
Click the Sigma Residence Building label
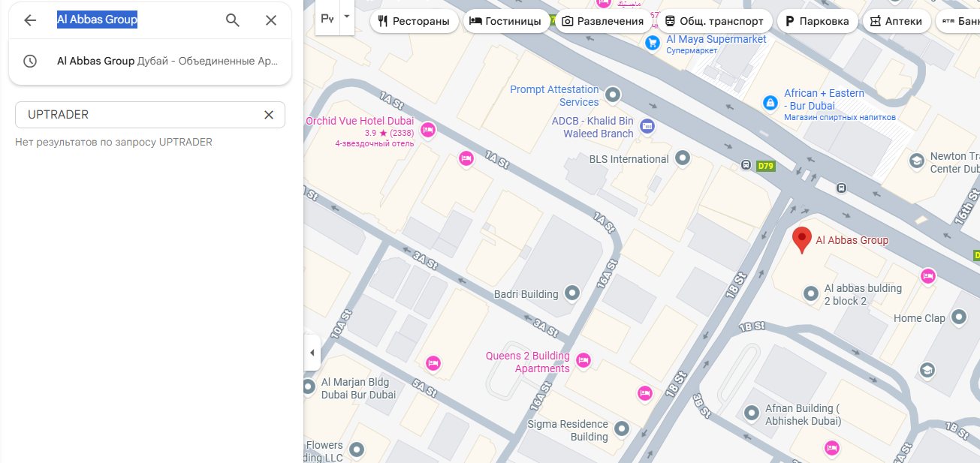coord(568,430)
